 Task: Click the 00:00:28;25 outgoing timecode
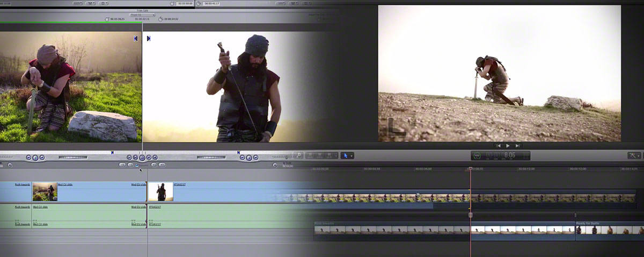(118, 19)
